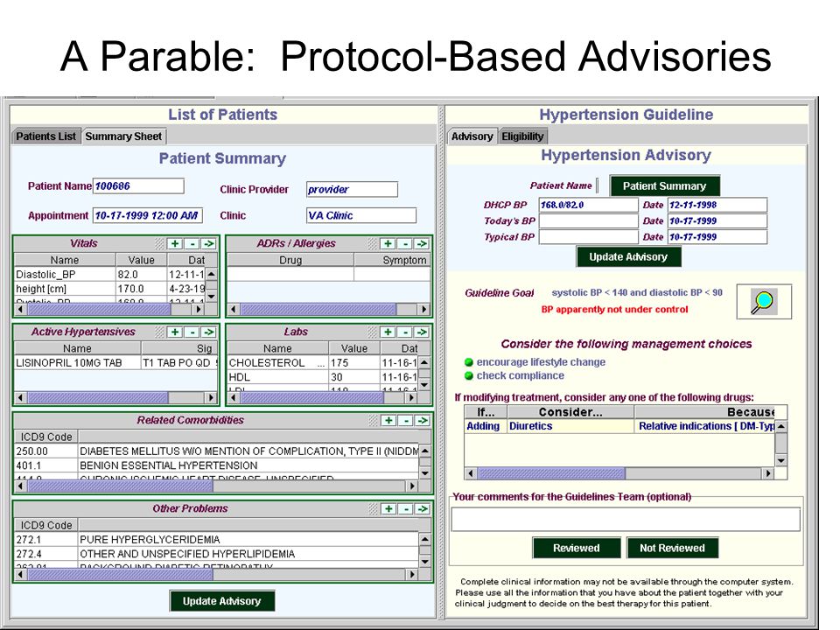
Task: Click the minus icon in Vitals panel
Action: click(192, 244)
